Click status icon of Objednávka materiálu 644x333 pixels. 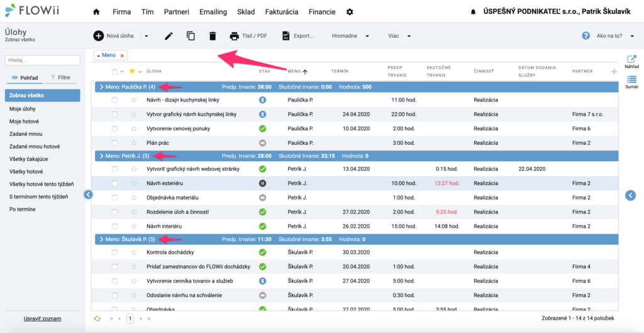click(263, 198)
